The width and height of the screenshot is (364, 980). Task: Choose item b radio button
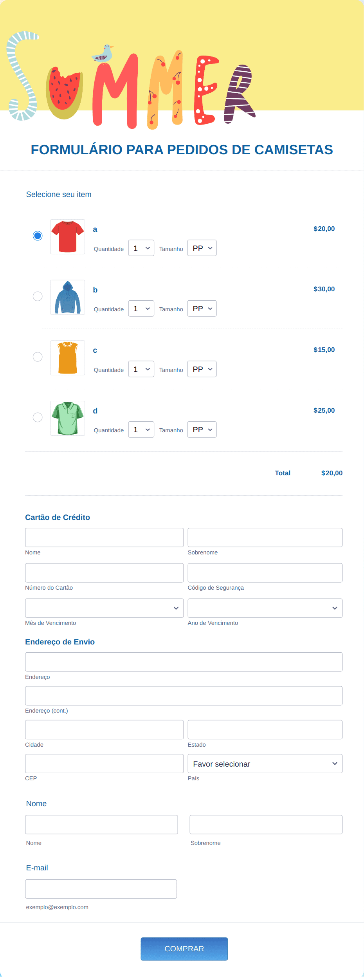click(38, 296)
